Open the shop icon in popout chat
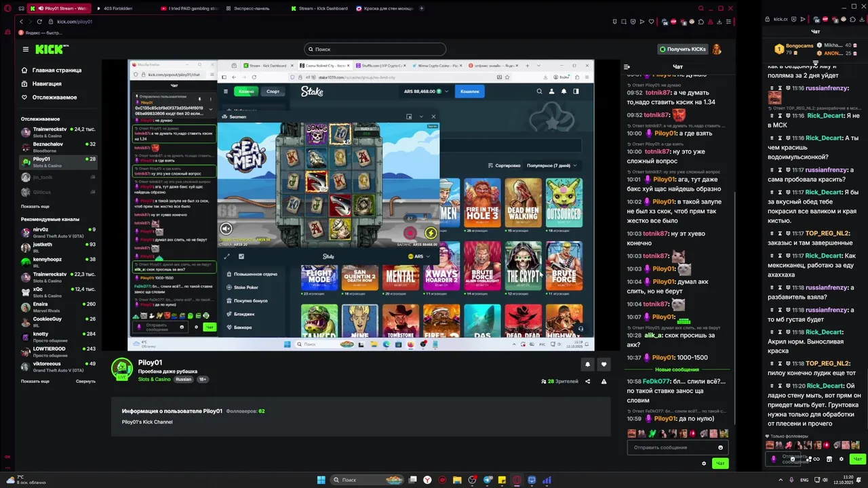The width and height of the screenshot is (868, 488). click(829, 459)
